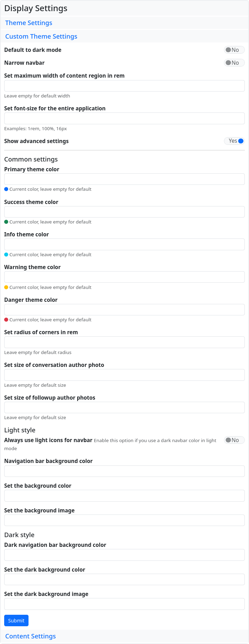This screenshot has height=644, width=249.
Task: Click the Navigation bar background color field
Action: pos(124,471)
